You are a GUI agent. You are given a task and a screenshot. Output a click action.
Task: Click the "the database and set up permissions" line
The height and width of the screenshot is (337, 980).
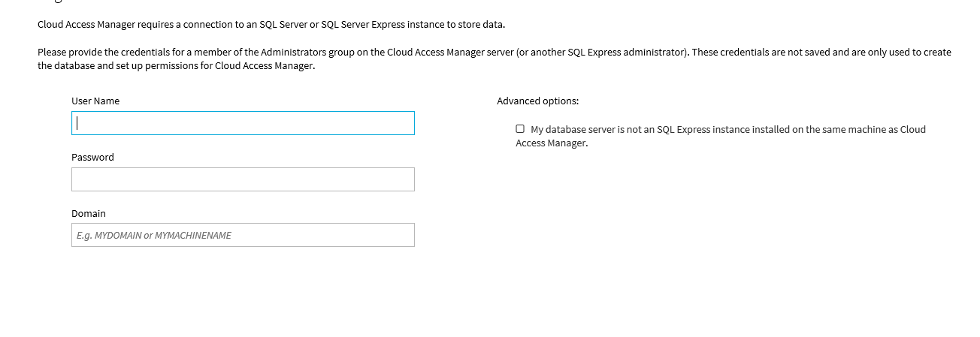tap(177, 65)
